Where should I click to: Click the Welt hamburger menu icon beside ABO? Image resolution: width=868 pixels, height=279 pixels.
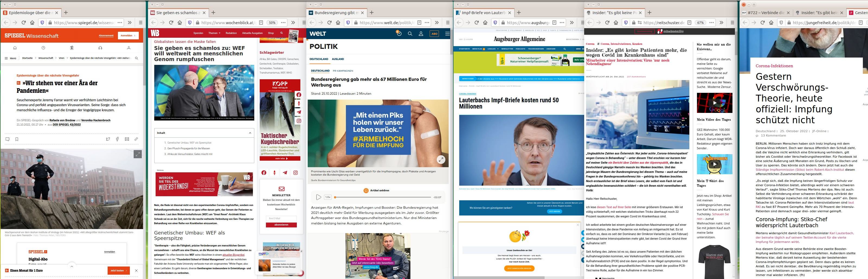(447, 34)
